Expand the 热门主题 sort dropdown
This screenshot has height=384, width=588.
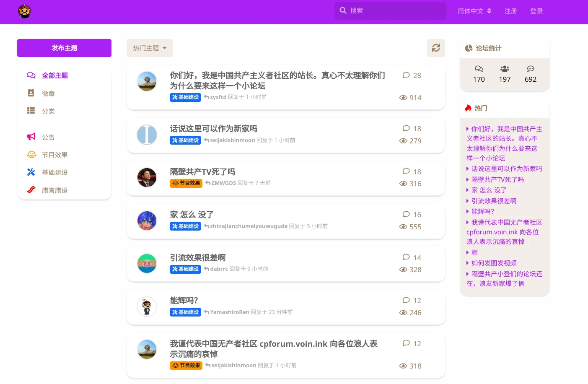(150, 48)
